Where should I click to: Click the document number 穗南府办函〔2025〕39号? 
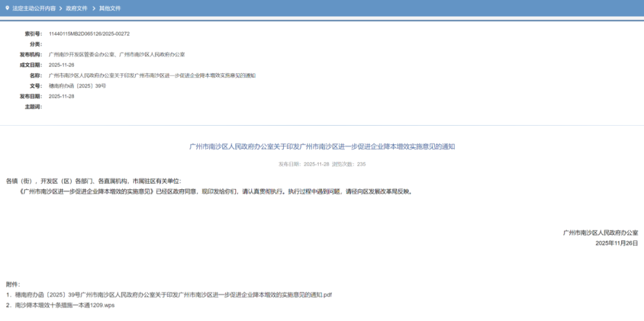77,86
